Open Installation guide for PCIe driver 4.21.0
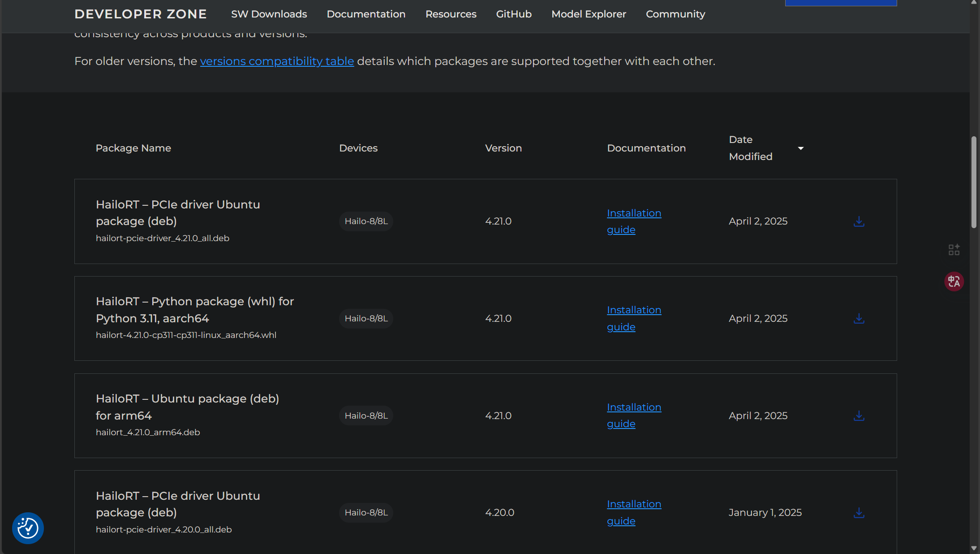 [634, 221]
